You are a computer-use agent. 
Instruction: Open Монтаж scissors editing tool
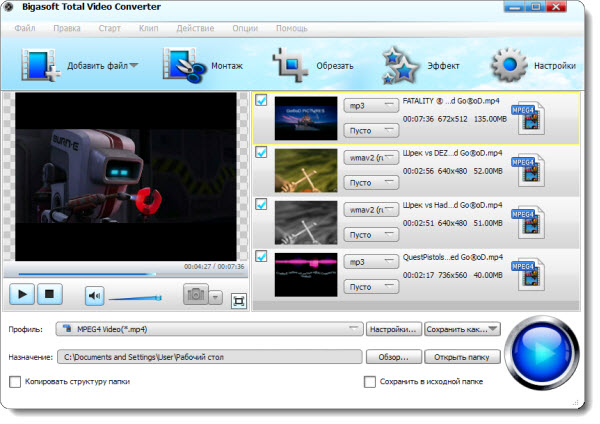pyautogui.click(x=182, y=66)
